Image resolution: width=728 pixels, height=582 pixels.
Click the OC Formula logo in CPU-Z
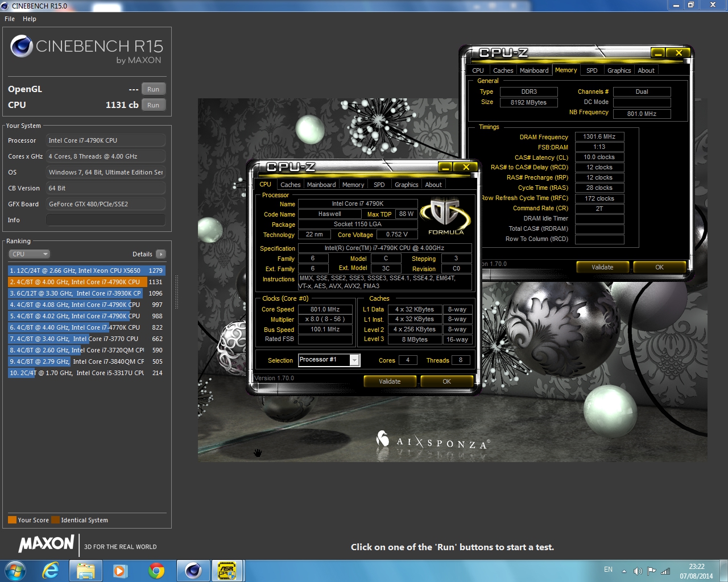[x=446, y=216]
